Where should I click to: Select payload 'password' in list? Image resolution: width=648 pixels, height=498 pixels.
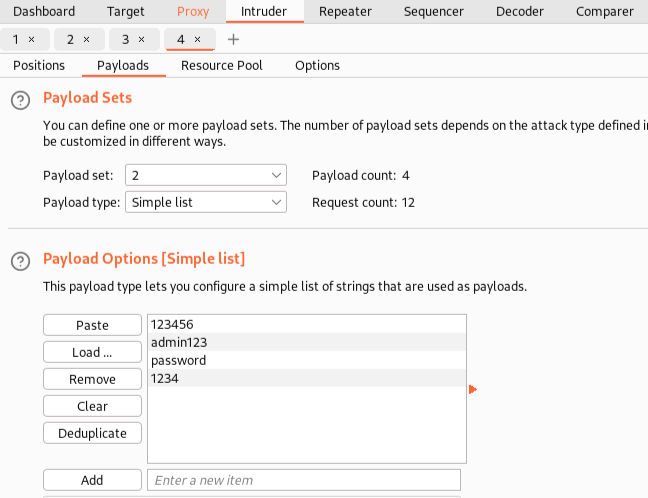tap(307, 360)
